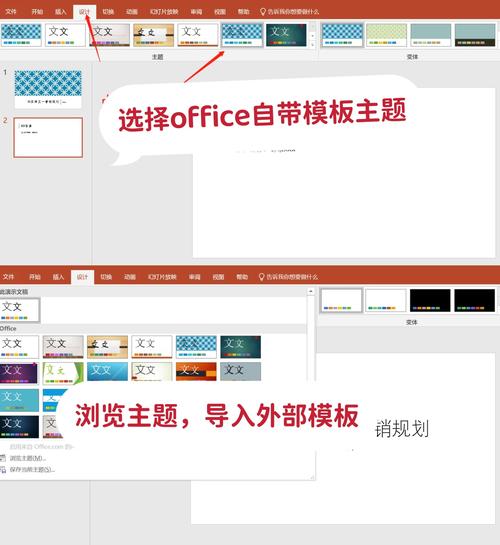The height and width of the screenshot is (545, 500).
Task: Apply dark teal 文文 theme in upper ribbon gallery
Action: coord(286,35)
